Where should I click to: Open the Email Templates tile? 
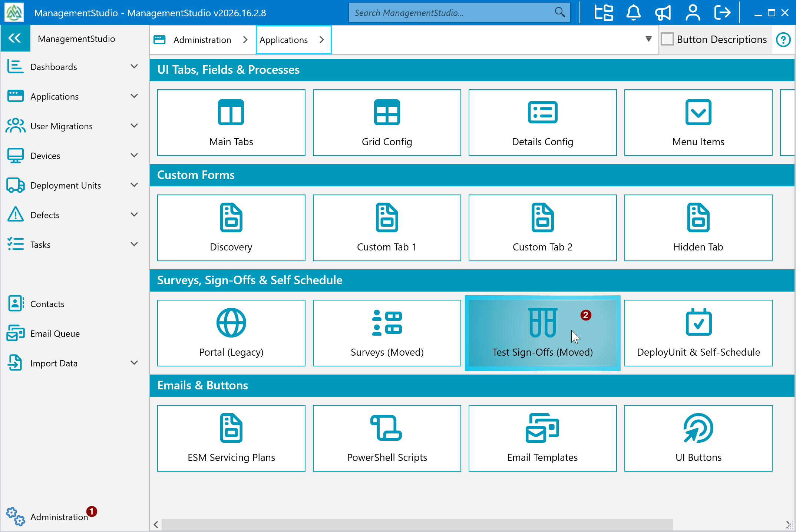pos(542,438)
